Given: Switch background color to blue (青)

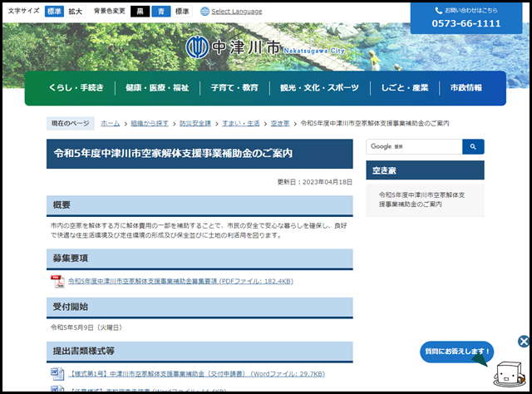Looking at the screenshot, I should [x=161, y=12].
